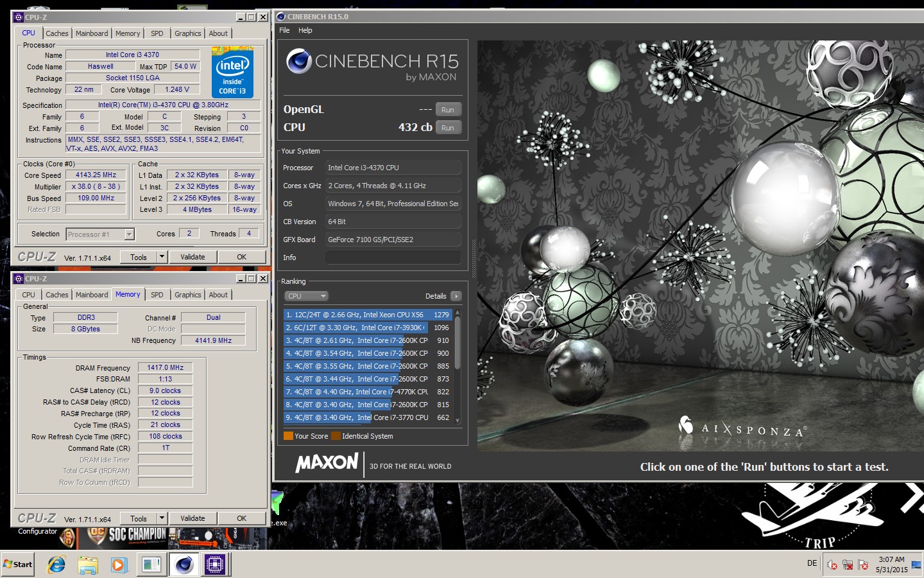The height and width of the screenshot is (578, 924).
Task: Click the orange Your Score color swatch
Action: 288,436
